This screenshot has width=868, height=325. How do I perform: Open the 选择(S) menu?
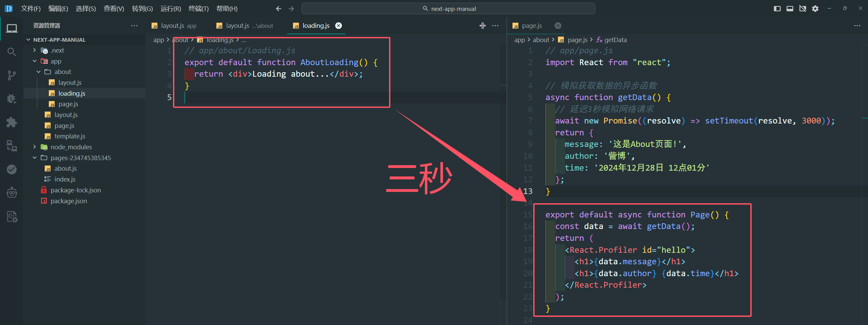[x=86, y=8]
